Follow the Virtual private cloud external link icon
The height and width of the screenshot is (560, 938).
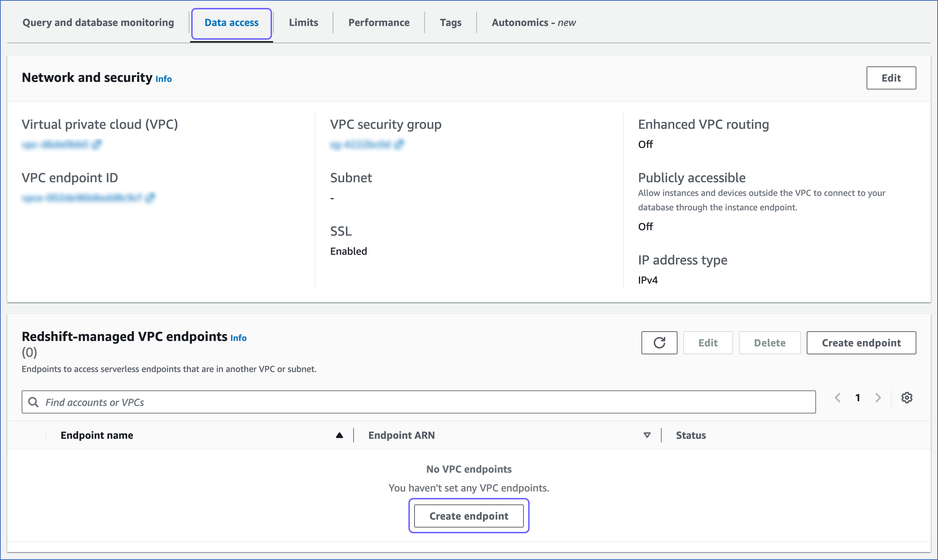tap(98, 144)
